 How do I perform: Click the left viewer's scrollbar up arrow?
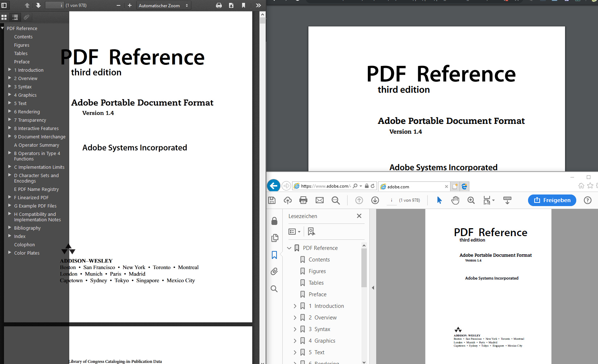[x=263, y=14]
